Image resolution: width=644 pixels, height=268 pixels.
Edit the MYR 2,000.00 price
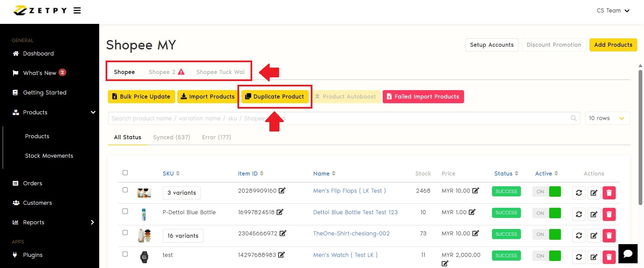445,264
